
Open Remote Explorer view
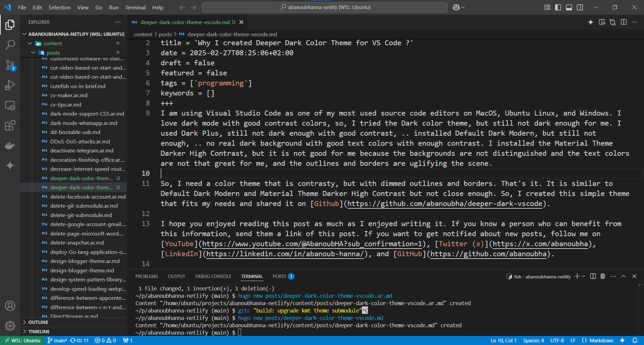coord(10,106)
